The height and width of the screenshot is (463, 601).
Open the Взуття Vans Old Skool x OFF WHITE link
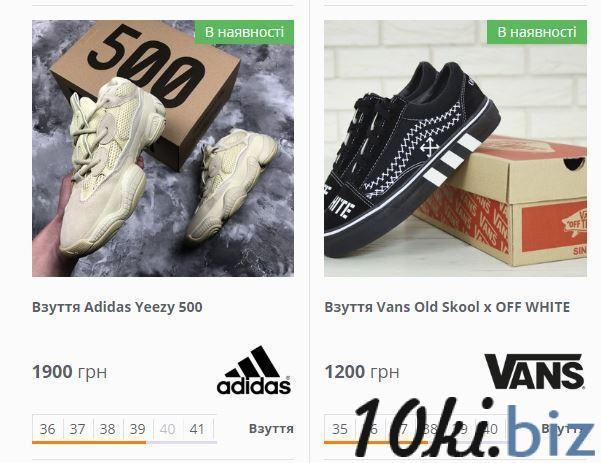[x=447, y=307]
